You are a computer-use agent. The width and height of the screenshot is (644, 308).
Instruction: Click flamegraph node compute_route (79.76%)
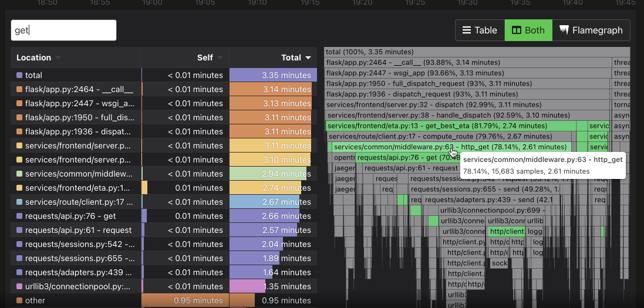[449, 136]
